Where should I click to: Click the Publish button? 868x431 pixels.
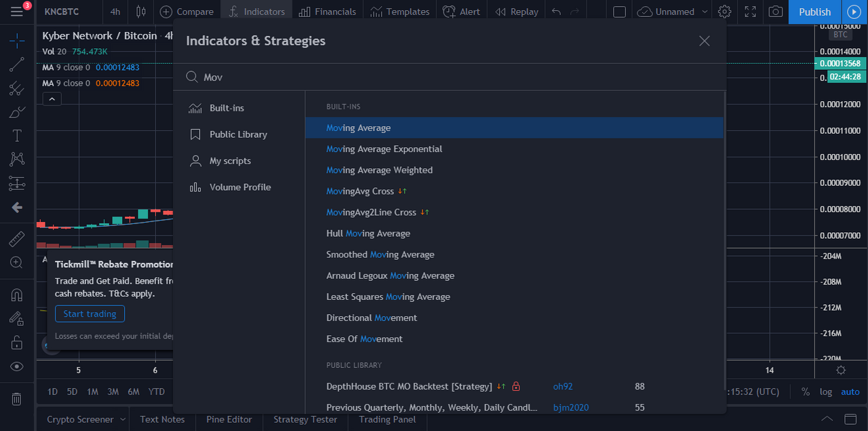pos(814,12)
